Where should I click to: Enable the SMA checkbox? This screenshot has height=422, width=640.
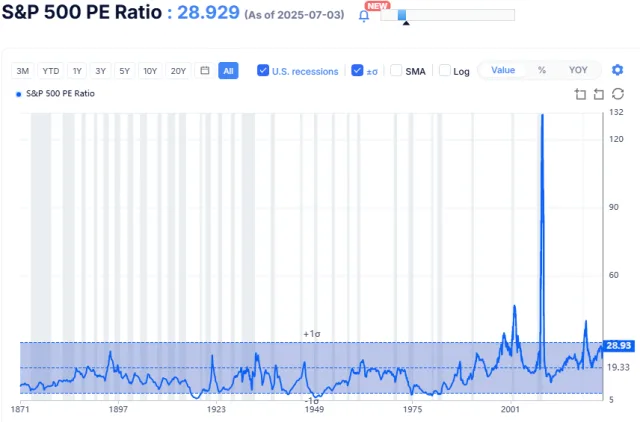396,70
